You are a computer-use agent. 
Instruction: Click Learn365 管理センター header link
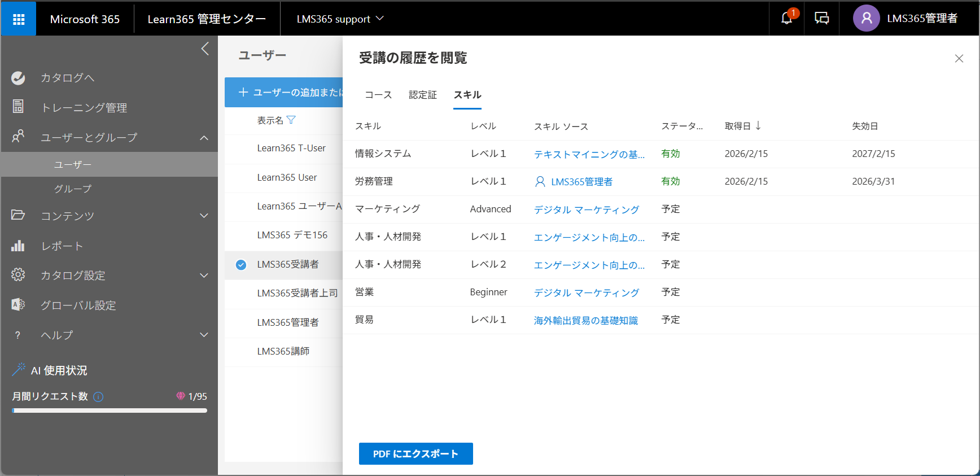[207, 19]
